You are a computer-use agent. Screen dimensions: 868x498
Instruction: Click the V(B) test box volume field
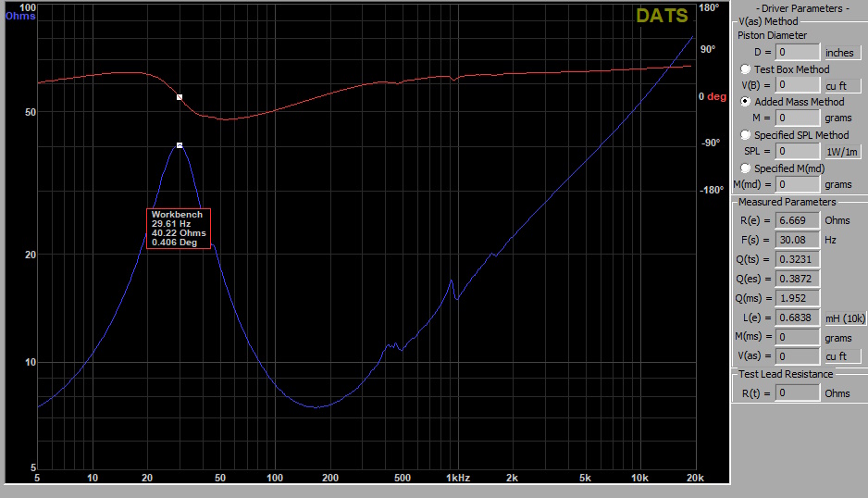797,85
